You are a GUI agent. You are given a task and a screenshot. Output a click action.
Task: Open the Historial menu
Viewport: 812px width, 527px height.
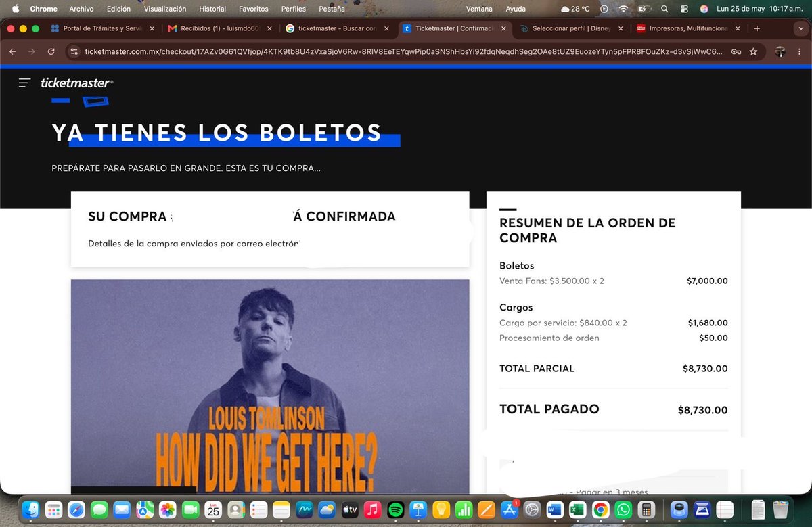point(212,9)
